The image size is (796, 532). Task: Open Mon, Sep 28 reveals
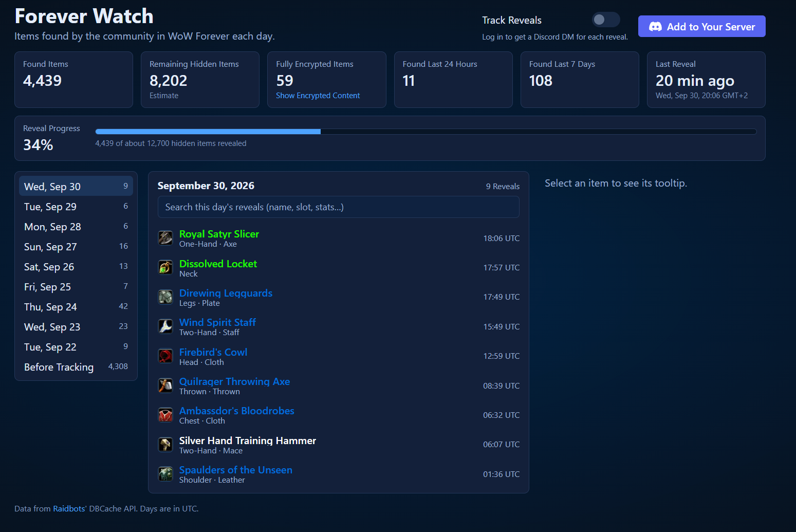[76, 226]
